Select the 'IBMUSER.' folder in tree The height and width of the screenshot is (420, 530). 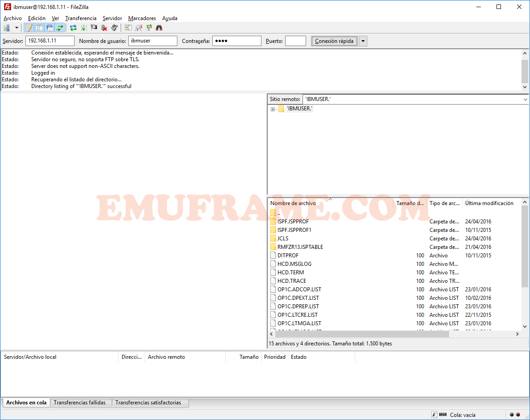coord(299,109)
